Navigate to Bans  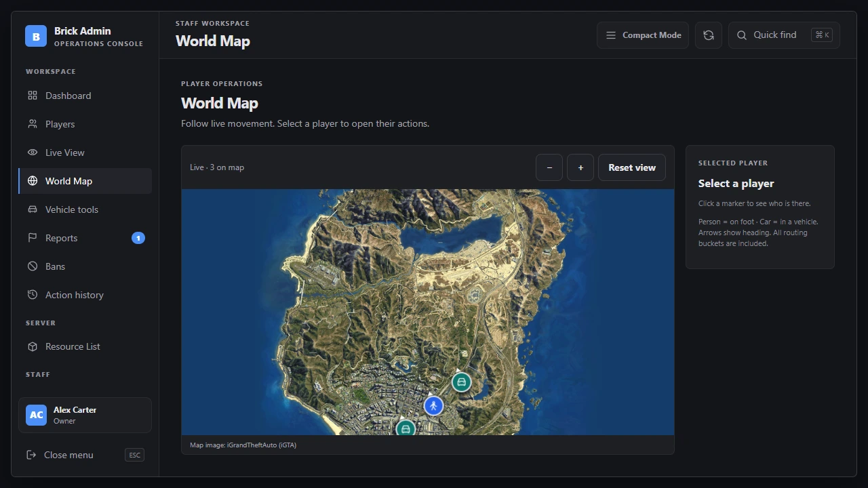point(85,266)
